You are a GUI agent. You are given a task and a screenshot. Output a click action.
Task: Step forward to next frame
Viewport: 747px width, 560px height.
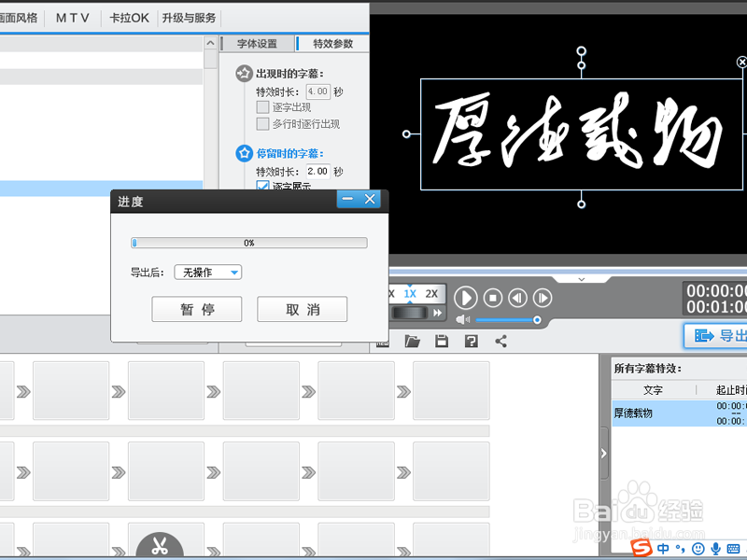(x=543, y=298)
